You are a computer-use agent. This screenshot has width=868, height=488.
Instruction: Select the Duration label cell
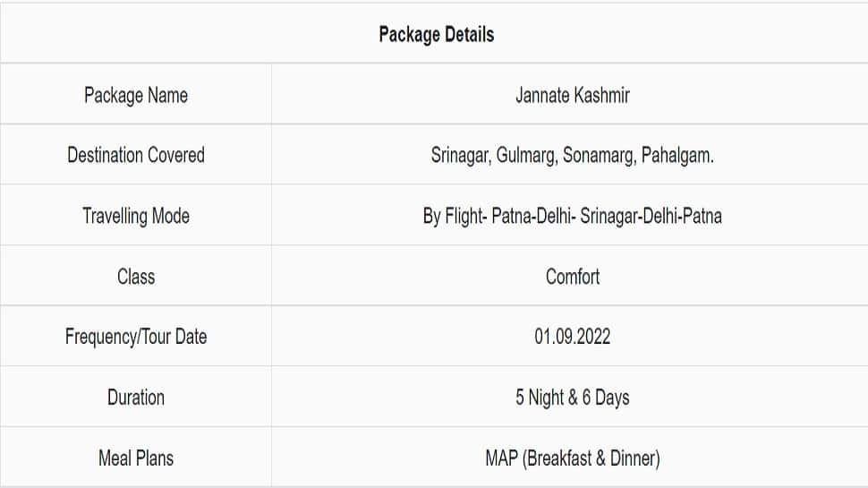[x=136, y=398]
